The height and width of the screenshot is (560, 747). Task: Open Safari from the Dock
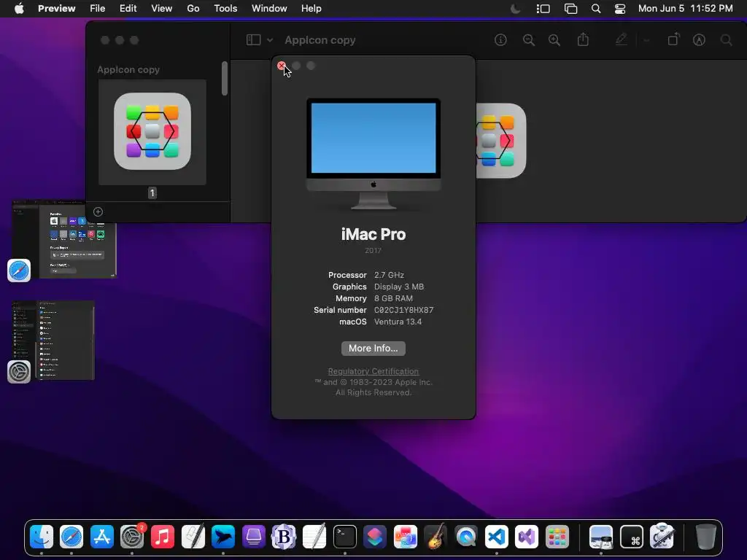(x=71, y=537)
